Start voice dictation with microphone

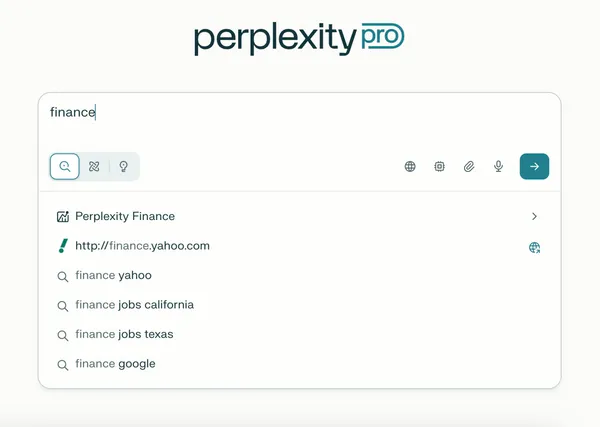[498, 167]
